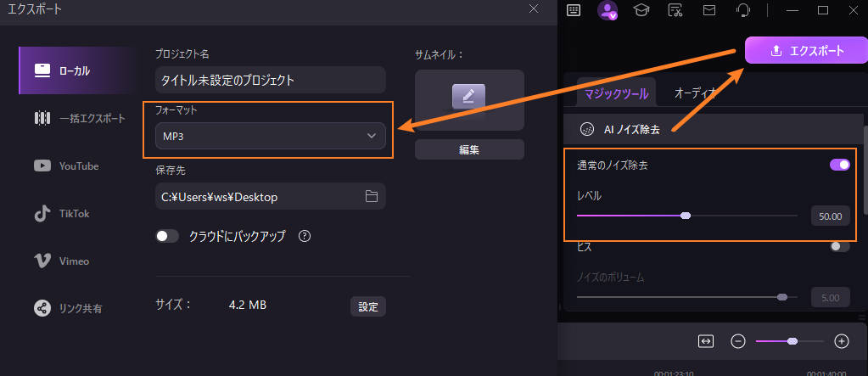Click the レベル value 50.00 field
The width and height of the screenshot is (868, 376).
[830, 216]
